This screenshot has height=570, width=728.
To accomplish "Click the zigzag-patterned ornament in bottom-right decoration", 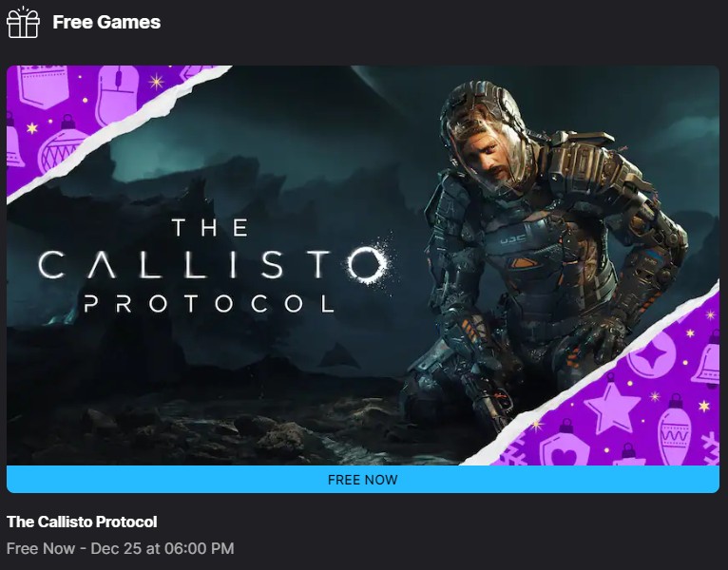I will pyautogui.click(x=675, y=430).
